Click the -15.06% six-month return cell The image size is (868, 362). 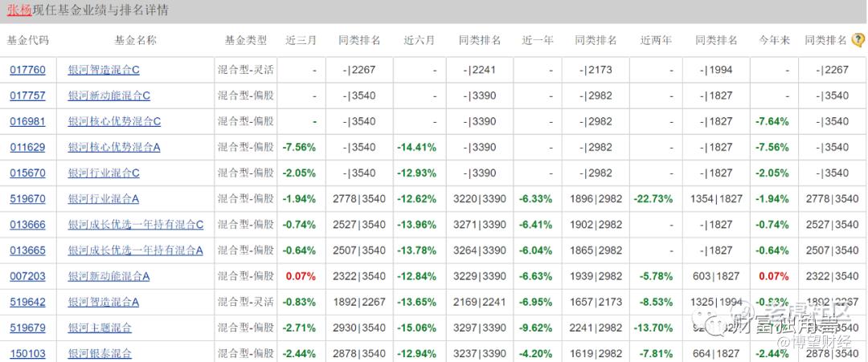(x=416, y=327)
